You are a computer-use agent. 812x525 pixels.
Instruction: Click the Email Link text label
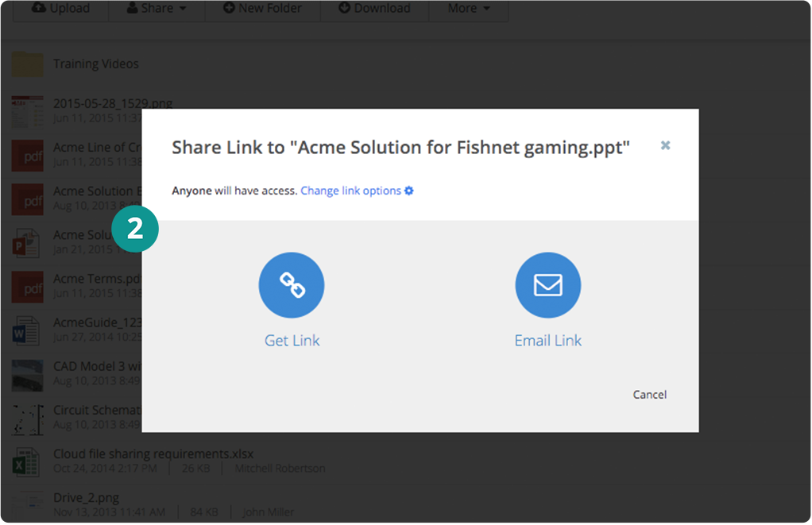click(547, 341)
